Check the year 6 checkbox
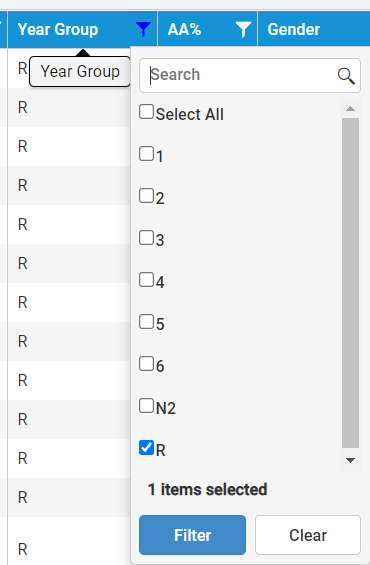 tap(146, 363)
